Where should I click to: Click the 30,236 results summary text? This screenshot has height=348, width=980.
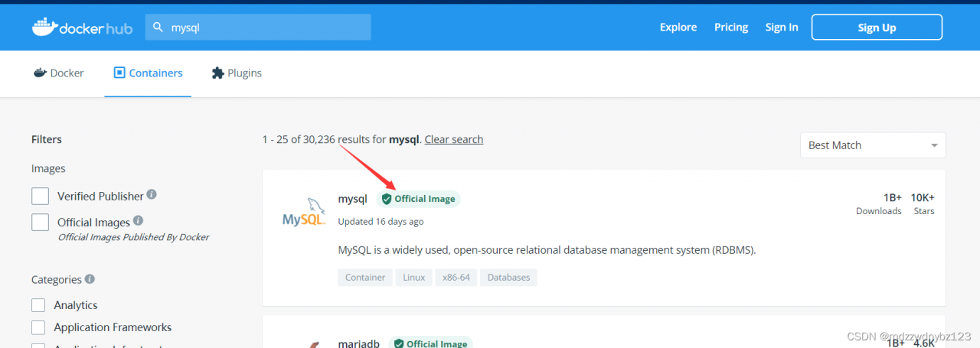click(x=341, y=139)
